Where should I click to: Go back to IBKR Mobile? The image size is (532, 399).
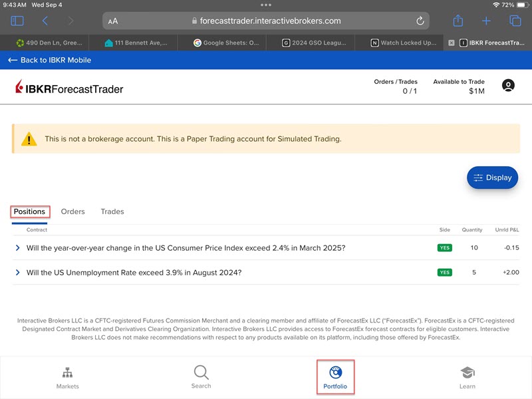click(x=49, y=60)
